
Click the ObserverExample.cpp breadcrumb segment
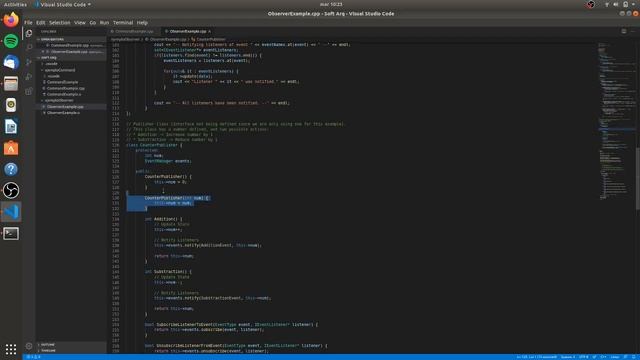(x=166, y=40)
